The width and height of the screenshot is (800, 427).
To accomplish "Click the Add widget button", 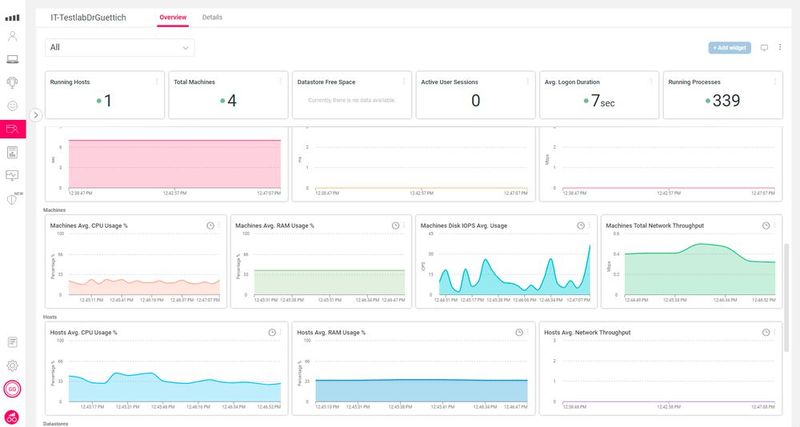I will point(729,47).
